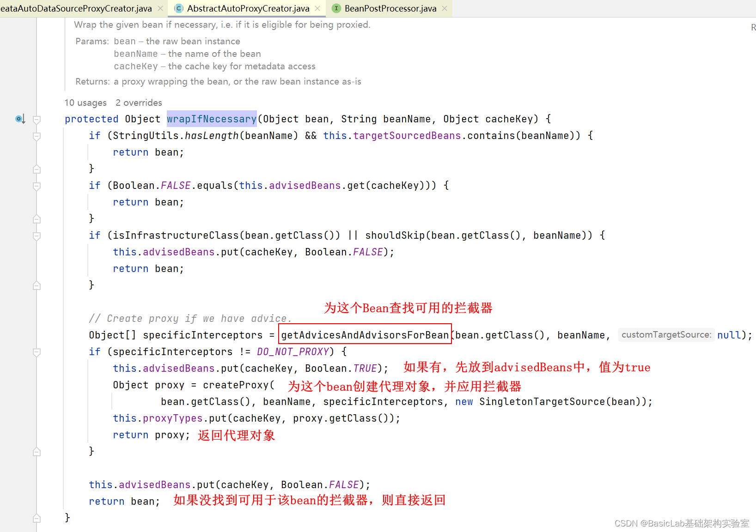Click the targetSourcedBeans field reference

[407, 136]
